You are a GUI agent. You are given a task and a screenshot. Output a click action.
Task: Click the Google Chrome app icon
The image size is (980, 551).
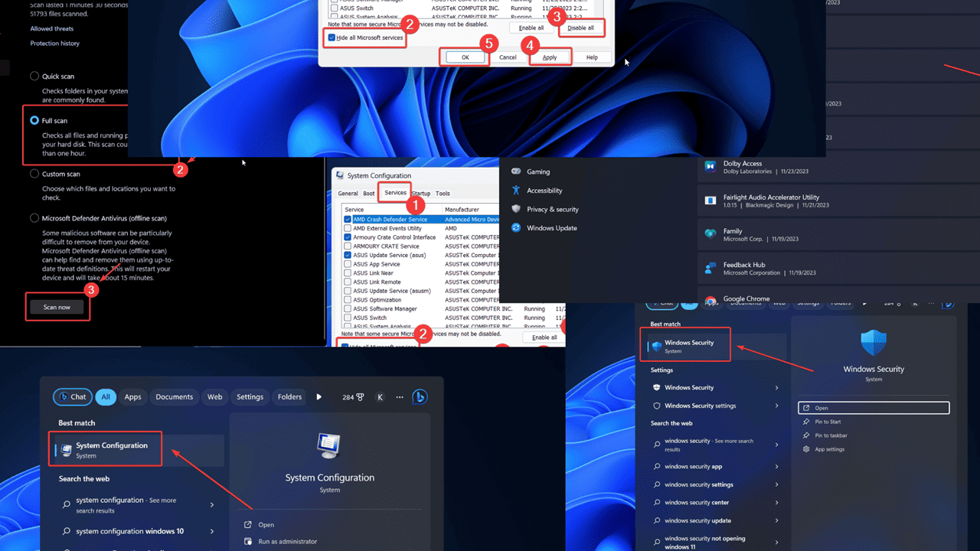pos(710,301)
